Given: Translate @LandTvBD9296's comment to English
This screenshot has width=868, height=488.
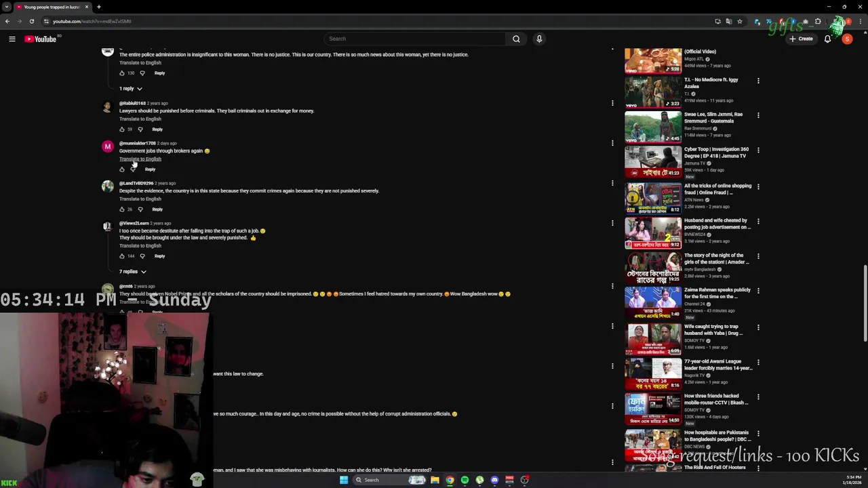Looking at the screenshot, I should (x=140, y=199).
